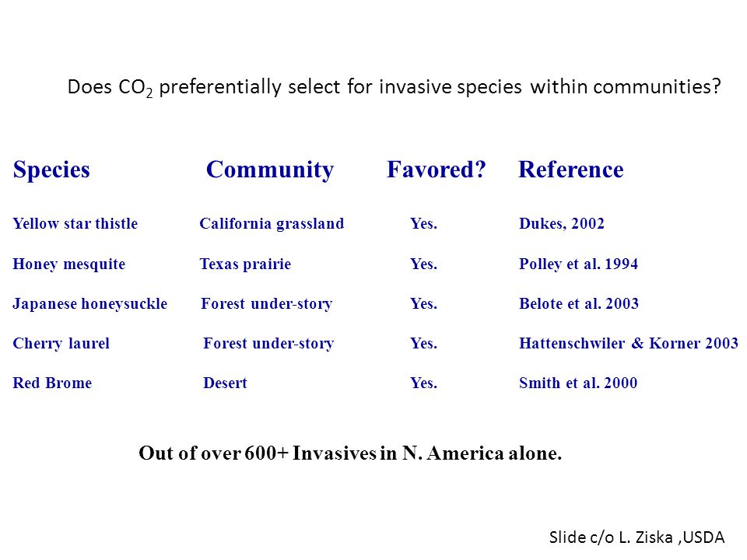The image size is (747, 560).
Task: Click the Dukes, 2002 reference
Action: (562, 223)
